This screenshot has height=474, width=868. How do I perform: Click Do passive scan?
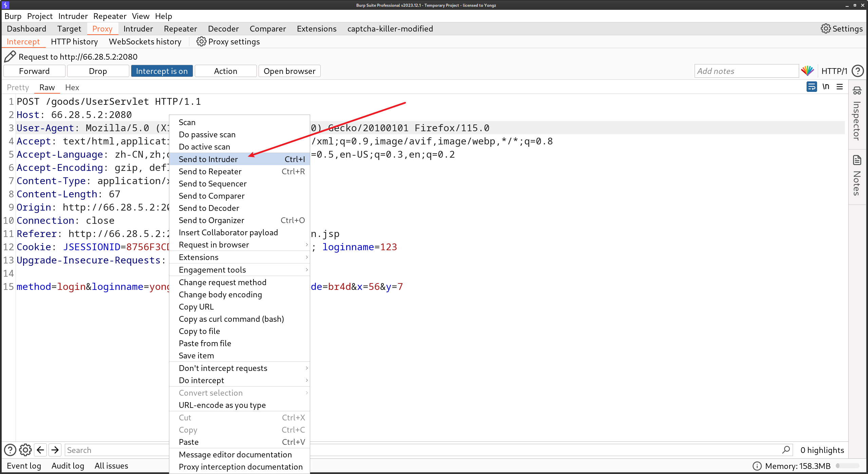[x=240, y=135]
